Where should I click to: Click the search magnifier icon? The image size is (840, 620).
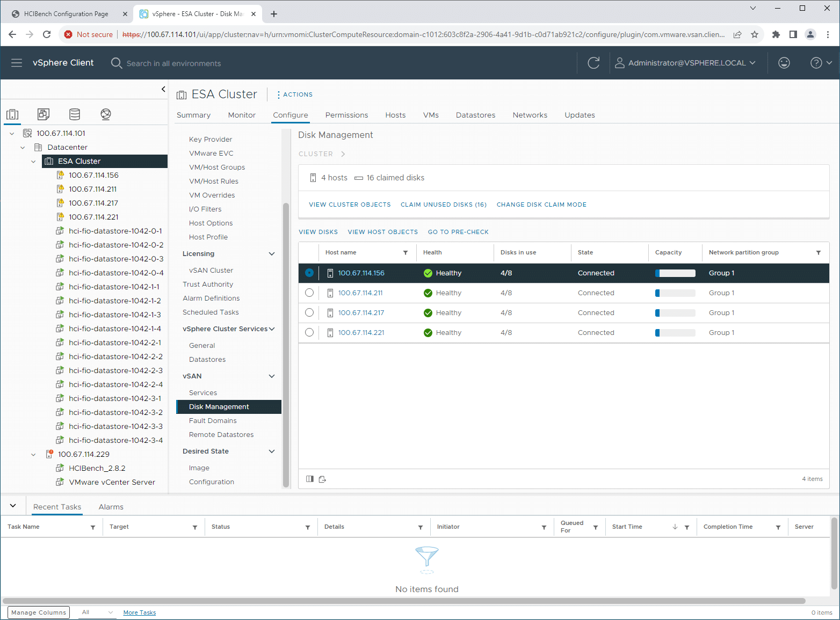click(116, 63)
